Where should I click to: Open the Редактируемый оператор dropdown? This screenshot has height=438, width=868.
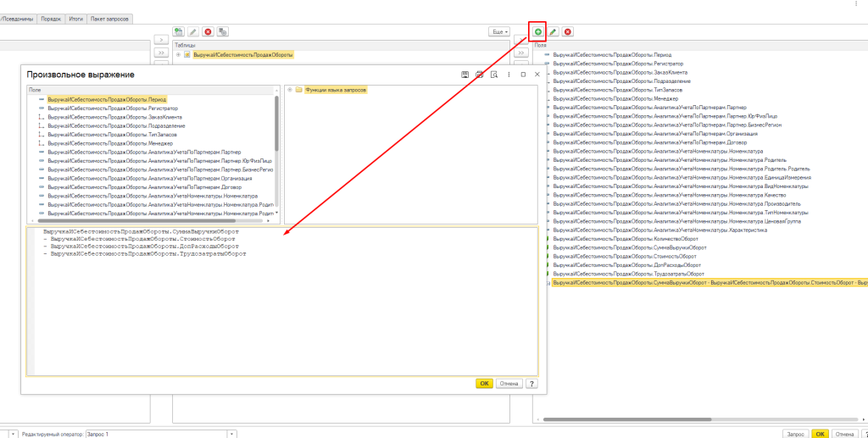point(231,434)
